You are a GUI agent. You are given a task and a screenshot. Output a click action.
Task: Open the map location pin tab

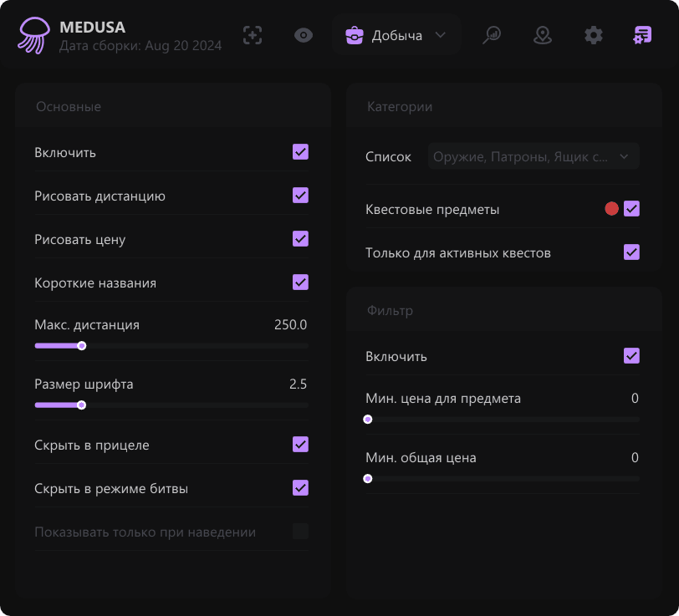[543, 35]
